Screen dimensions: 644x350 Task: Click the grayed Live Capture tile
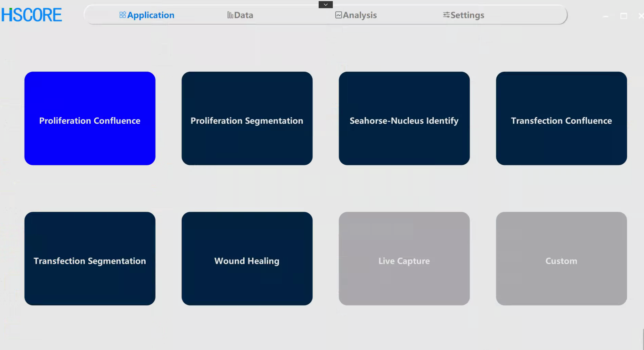click(404, 258)
